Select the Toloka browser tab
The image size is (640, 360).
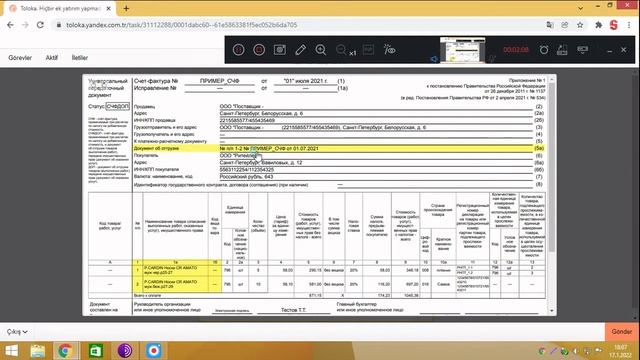(x=59, y=8)
